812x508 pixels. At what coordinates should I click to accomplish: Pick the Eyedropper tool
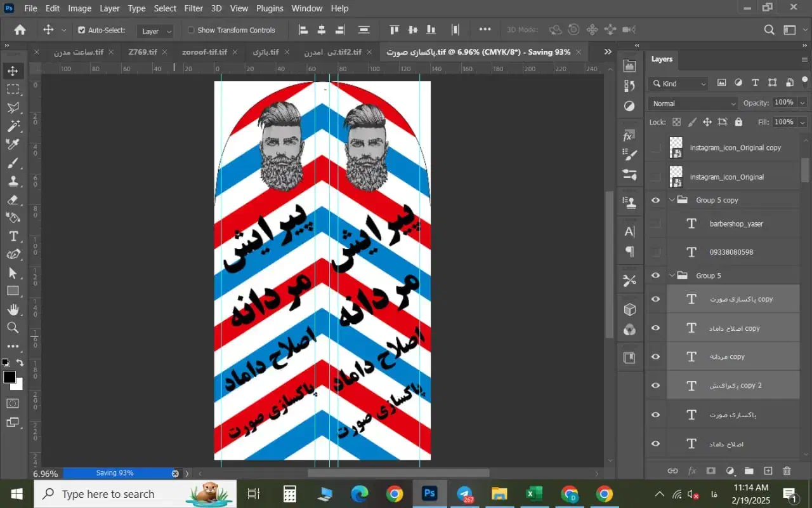13,145
